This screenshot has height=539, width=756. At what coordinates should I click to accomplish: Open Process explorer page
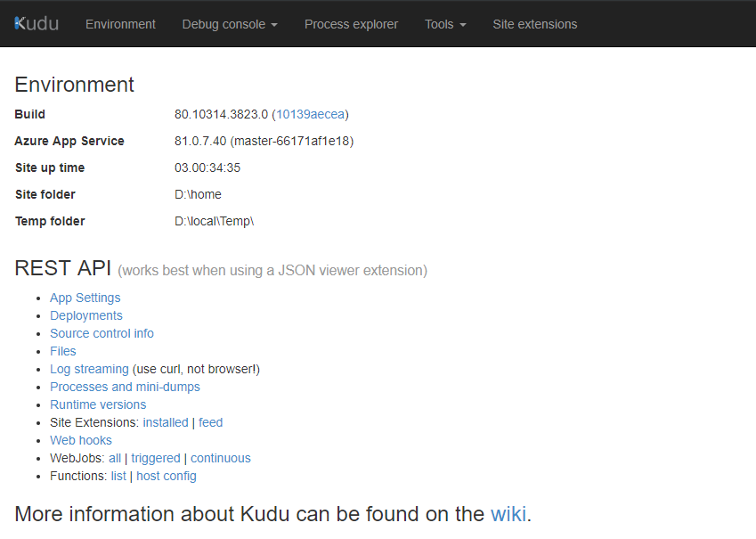tap(351, 24)
